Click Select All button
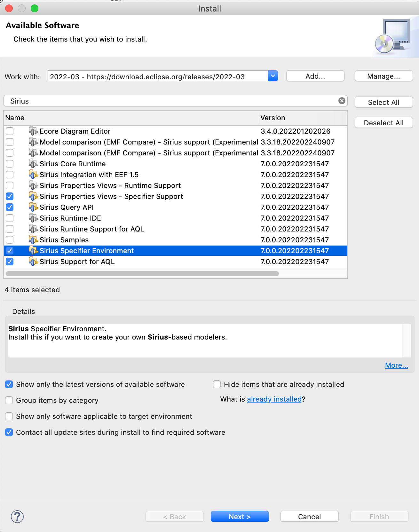The height and width of the screenshot is (532, 419). (x=384, y=102)
